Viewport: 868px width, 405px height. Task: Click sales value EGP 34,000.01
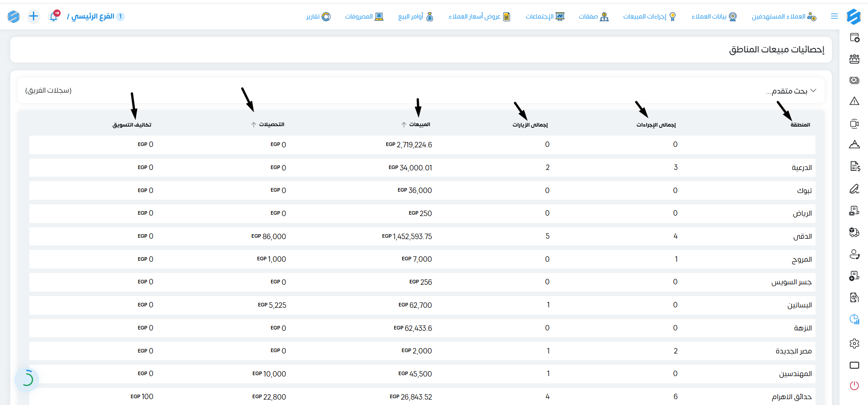point(410,168)
